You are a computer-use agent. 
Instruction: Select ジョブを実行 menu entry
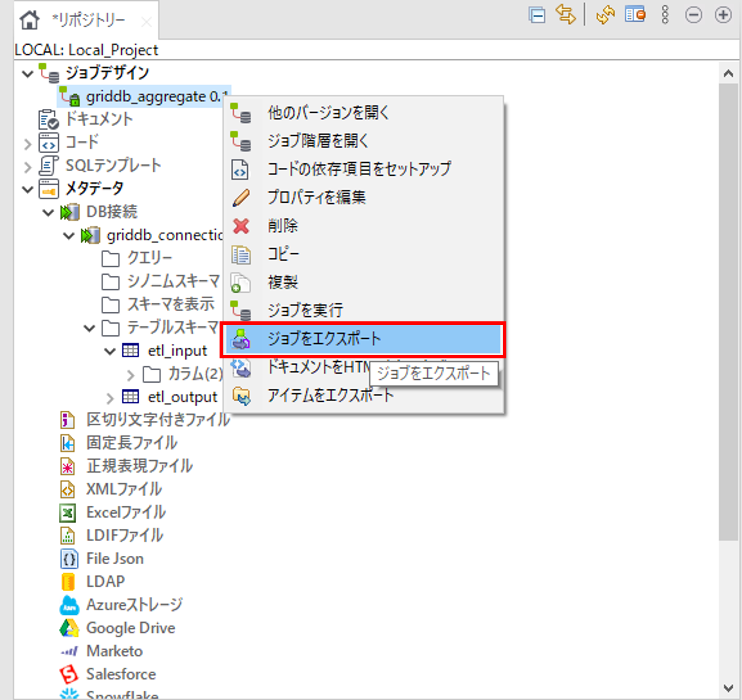(x=305, y=310)
